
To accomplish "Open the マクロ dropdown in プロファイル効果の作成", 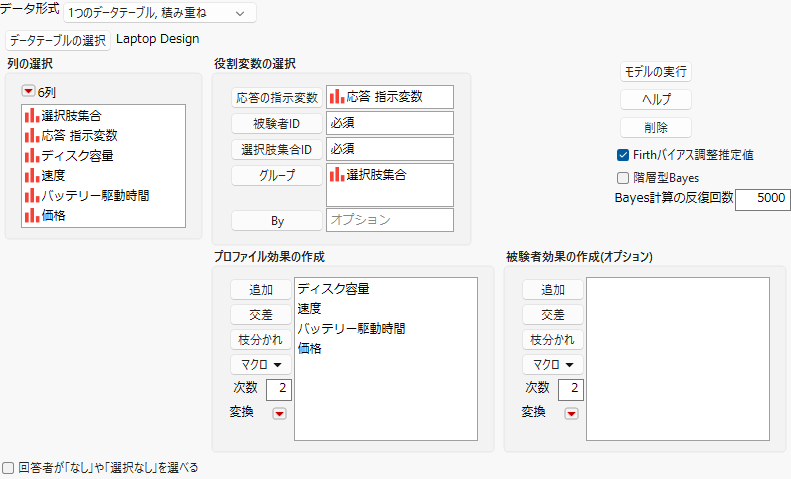I will [261, 365].
